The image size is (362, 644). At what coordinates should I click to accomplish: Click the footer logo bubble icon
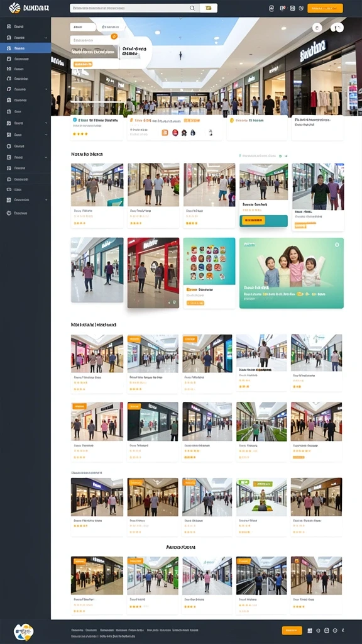pos(23,631)
